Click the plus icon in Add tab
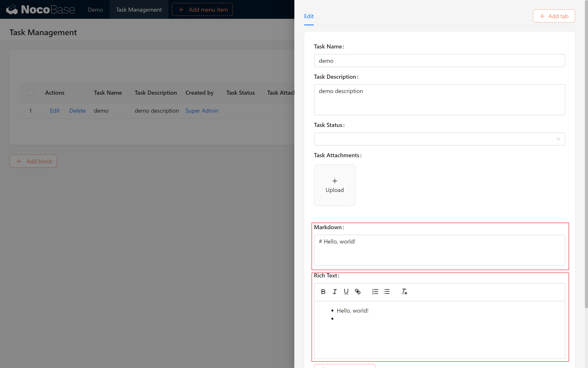This screenshot has width=588, height=368. pos(542,16)
